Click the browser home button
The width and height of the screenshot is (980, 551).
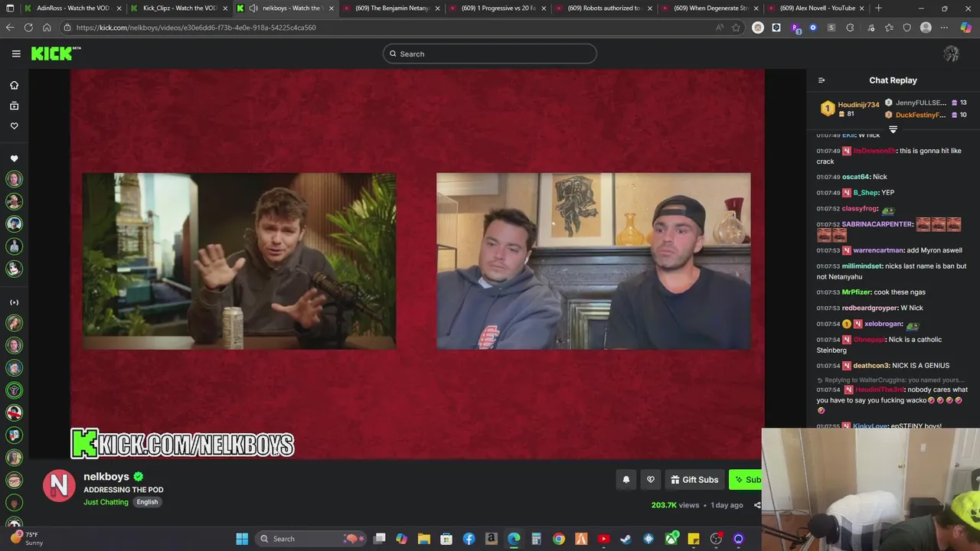click(47, 28)
